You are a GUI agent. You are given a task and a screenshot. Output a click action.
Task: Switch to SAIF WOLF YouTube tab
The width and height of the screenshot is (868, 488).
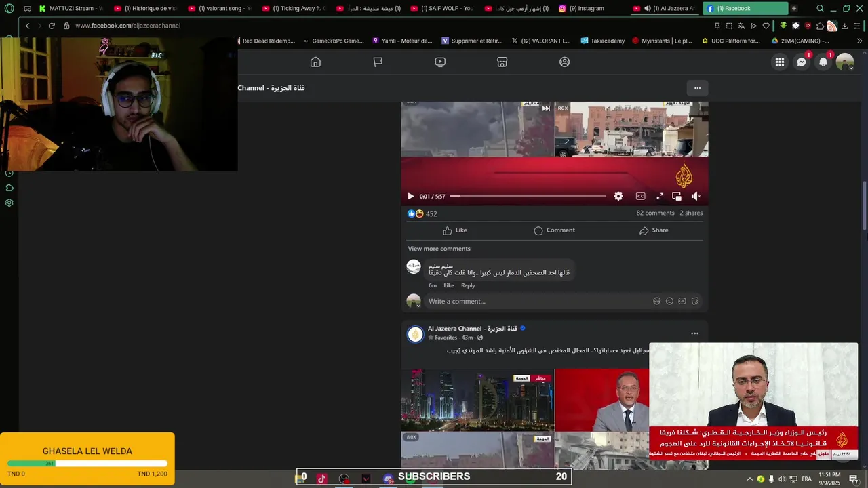coord(442,9)
